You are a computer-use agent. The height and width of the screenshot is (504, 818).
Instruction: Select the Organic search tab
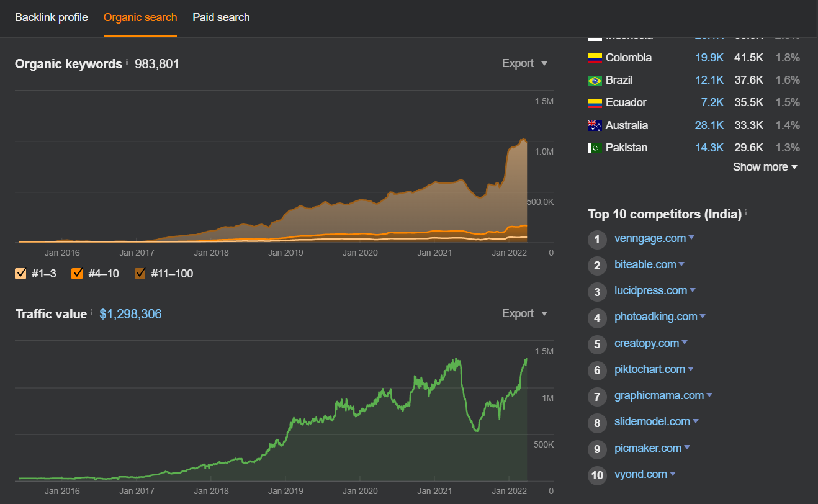(140, 17)
